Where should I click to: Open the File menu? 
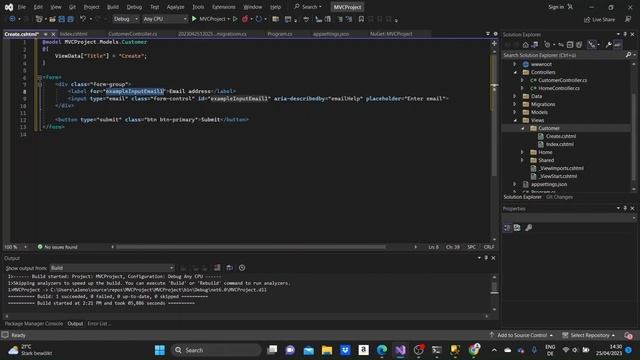[x=22, y=7]
